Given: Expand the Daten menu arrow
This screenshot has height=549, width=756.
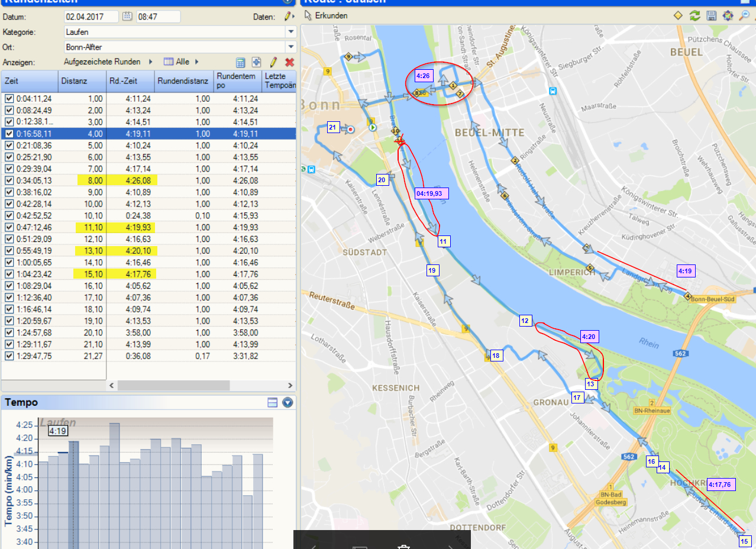Looking at the screenshot, I should pos(294,17).
